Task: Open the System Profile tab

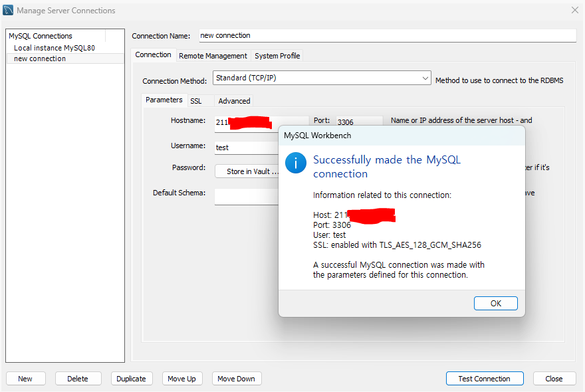Action: point(277,56)
